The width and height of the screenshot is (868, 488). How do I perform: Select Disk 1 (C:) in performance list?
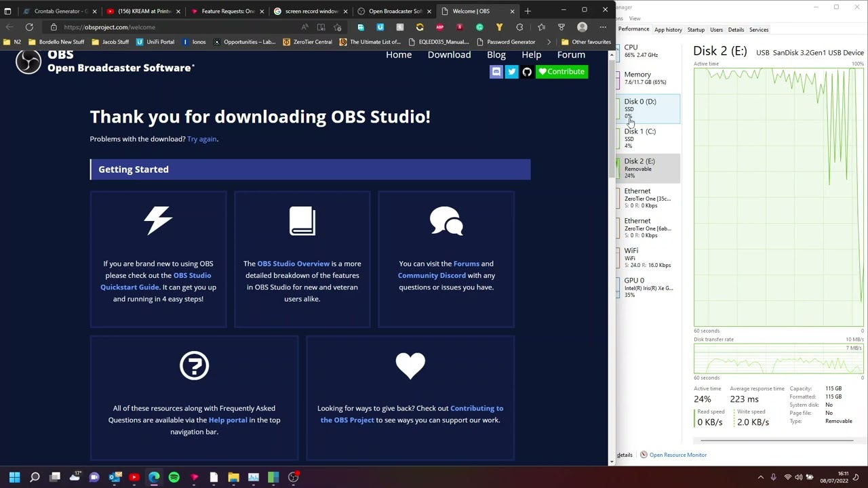pyautogui.click(x=648, y=138)
